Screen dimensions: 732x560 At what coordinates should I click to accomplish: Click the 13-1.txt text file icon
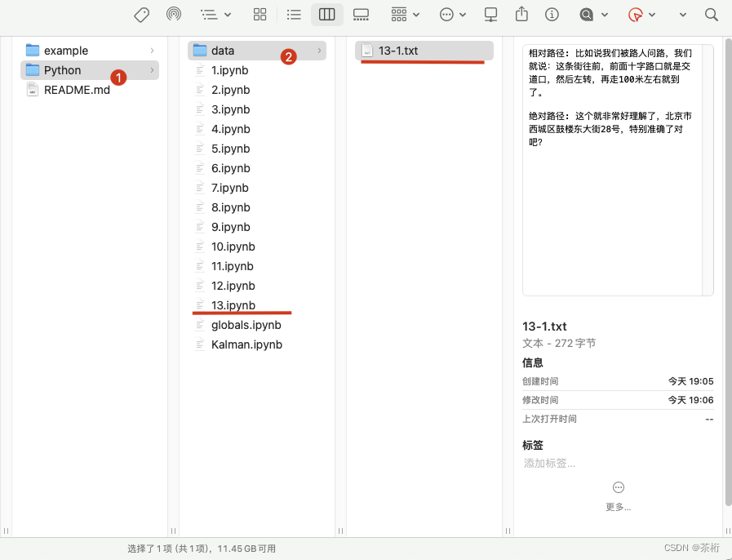(x=367, y=51)
